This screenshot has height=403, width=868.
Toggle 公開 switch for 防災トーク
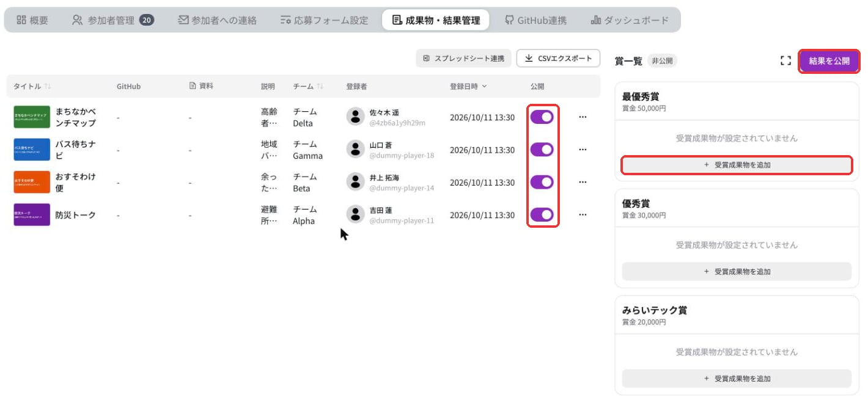(x=542, y=214)
